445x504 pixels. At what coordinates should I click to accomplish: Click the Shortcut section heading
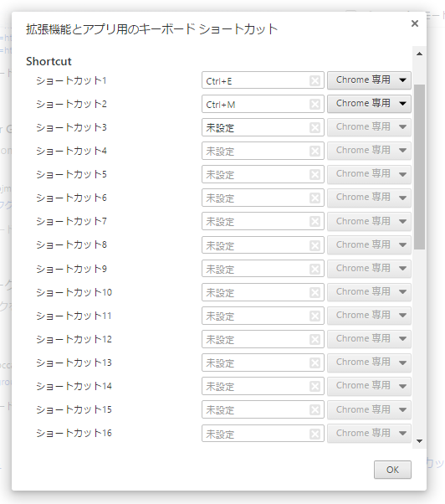click(49, 61)
